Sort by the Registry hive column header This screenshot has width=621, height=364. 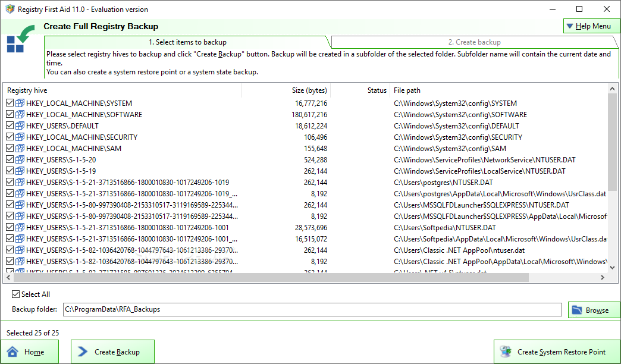click(122, 90)
